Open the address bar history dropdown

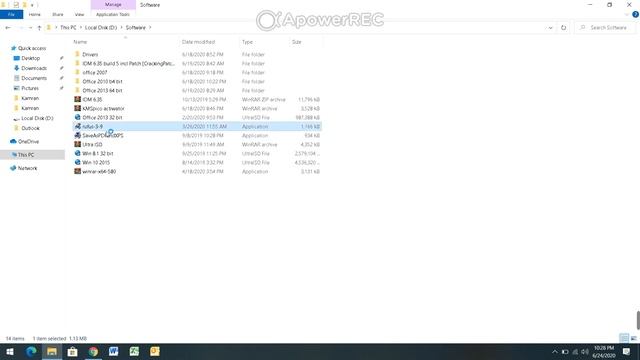point(550,27)
